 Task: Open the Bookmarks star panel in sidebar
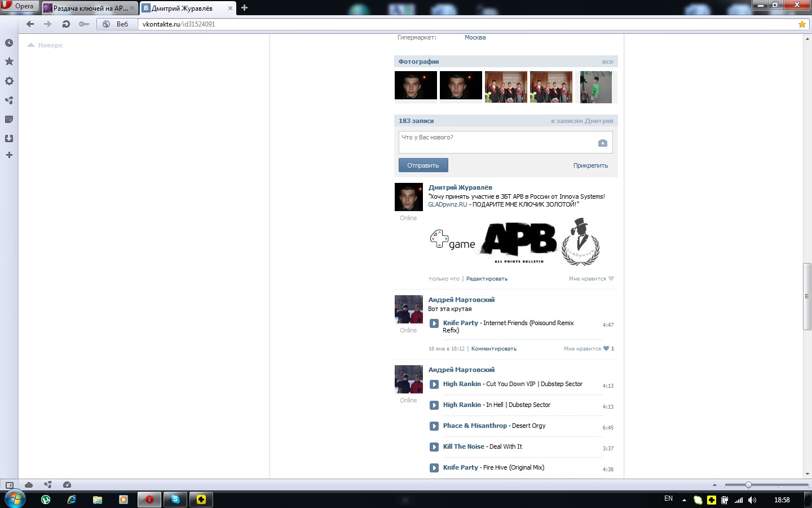coord(9,62)
